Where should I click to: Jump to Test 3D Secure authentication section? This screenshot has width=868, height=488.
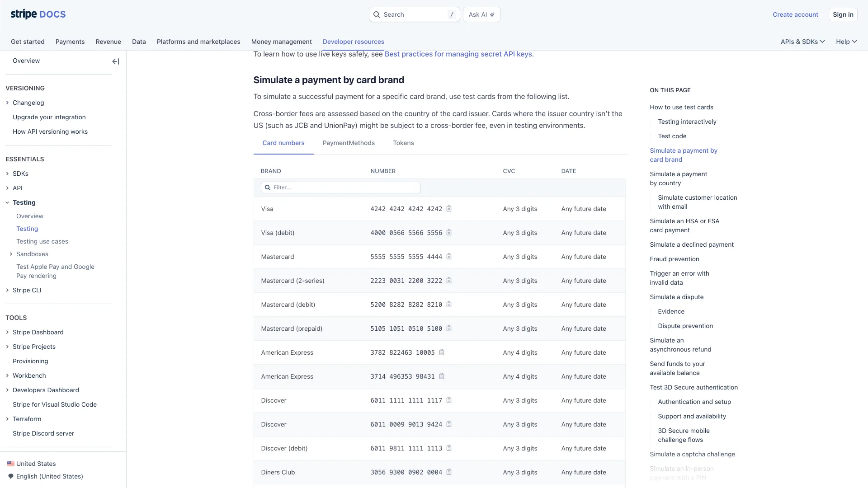click(693, 387)
